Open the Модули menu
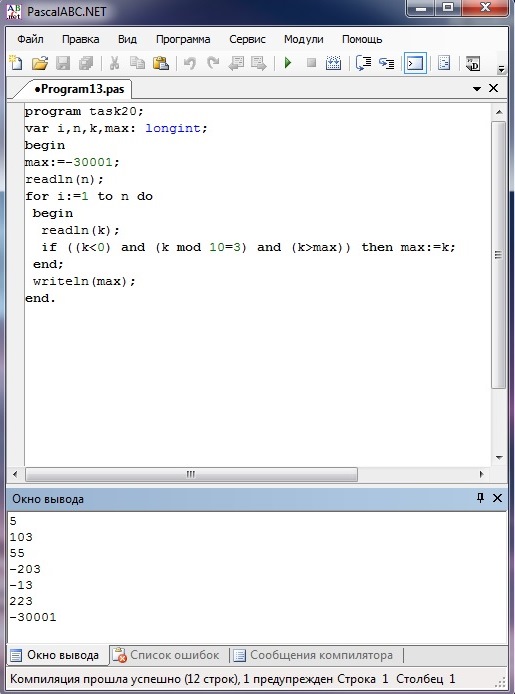 click(304, 39)
